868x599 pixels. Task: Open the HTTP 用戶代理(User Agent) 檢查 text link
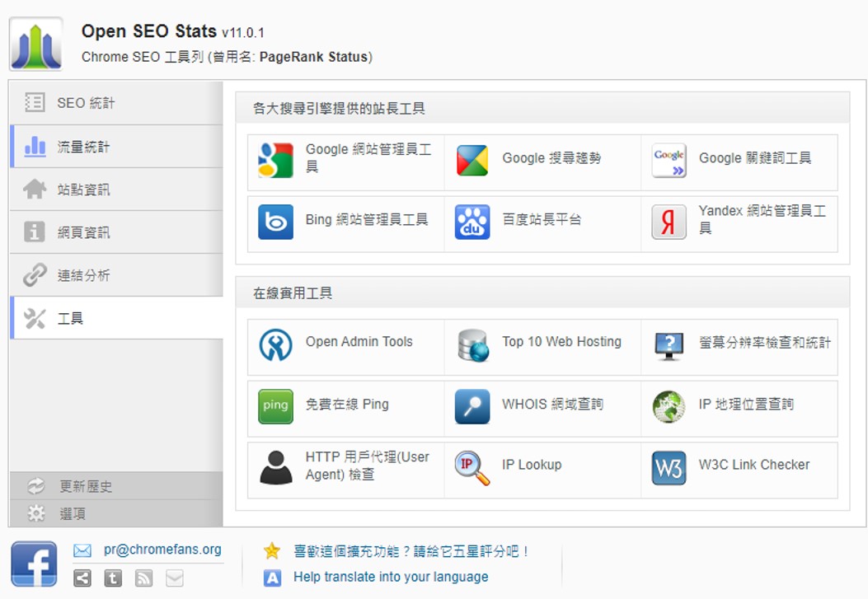[x=367, y=466]
